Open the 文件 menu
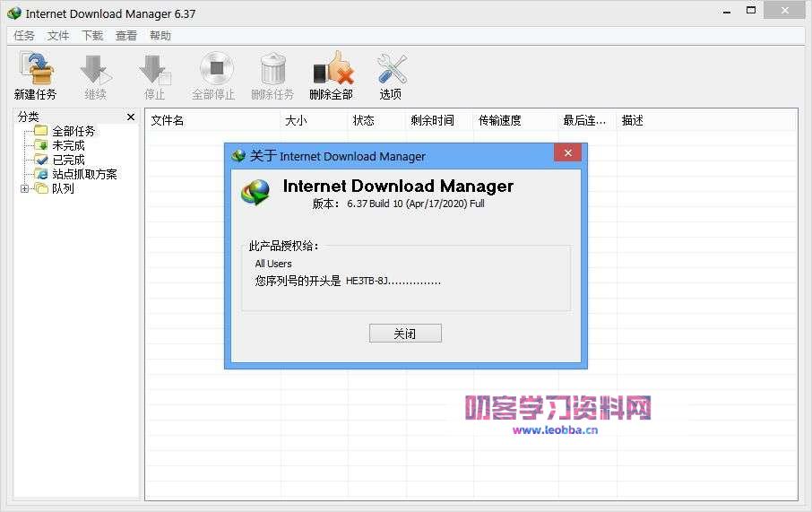Screen dimensions: 812x512 (x=58, y=36)
